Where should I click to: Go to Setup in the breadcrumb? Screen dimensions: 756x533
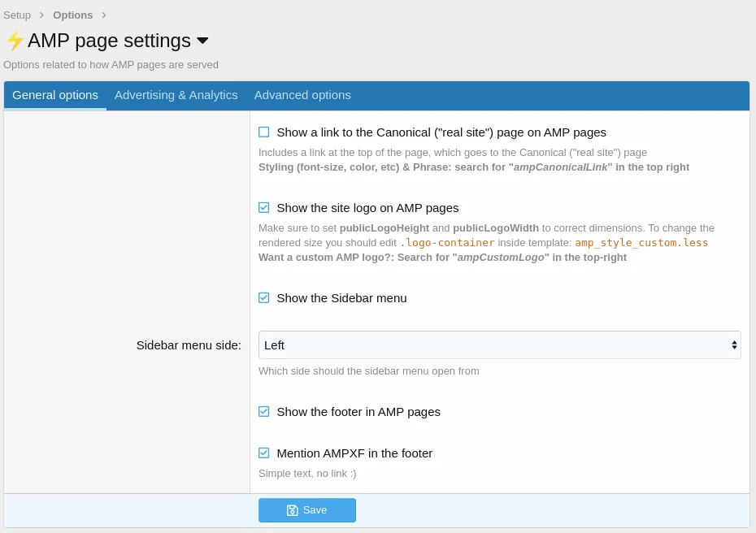17,15
